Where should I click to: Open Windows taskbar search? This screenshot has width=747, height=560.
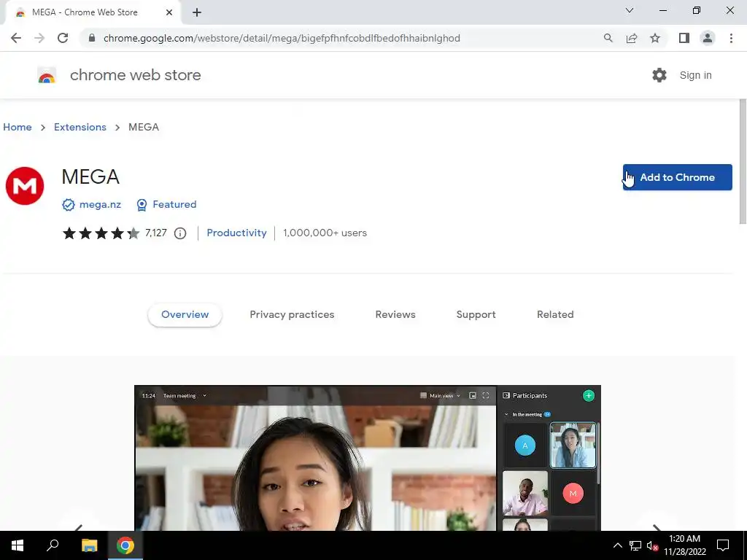tap(53, 545)
